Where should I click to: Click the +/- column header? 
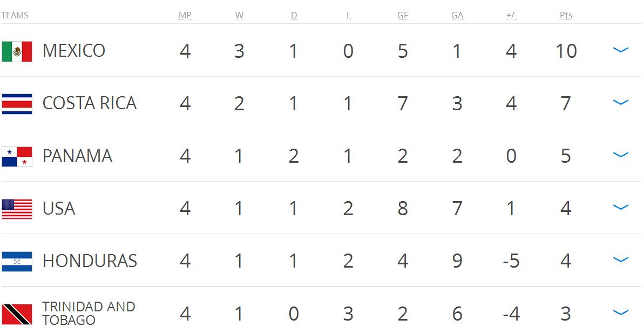[511, 15]
